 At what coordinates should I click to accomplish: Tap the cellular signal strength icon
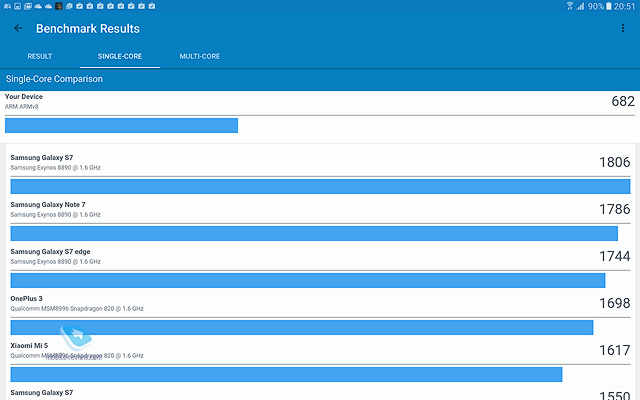tap(580, 6)
